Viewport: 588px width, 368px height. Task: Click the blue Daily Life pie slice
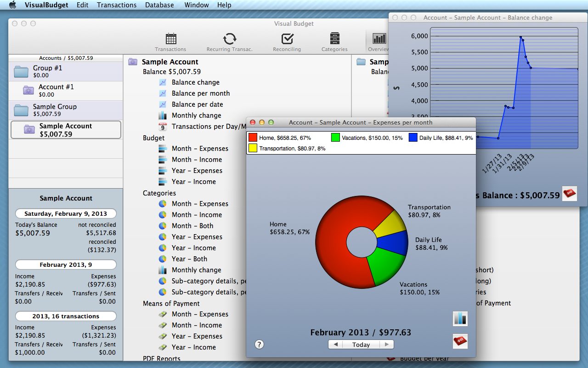392,243
